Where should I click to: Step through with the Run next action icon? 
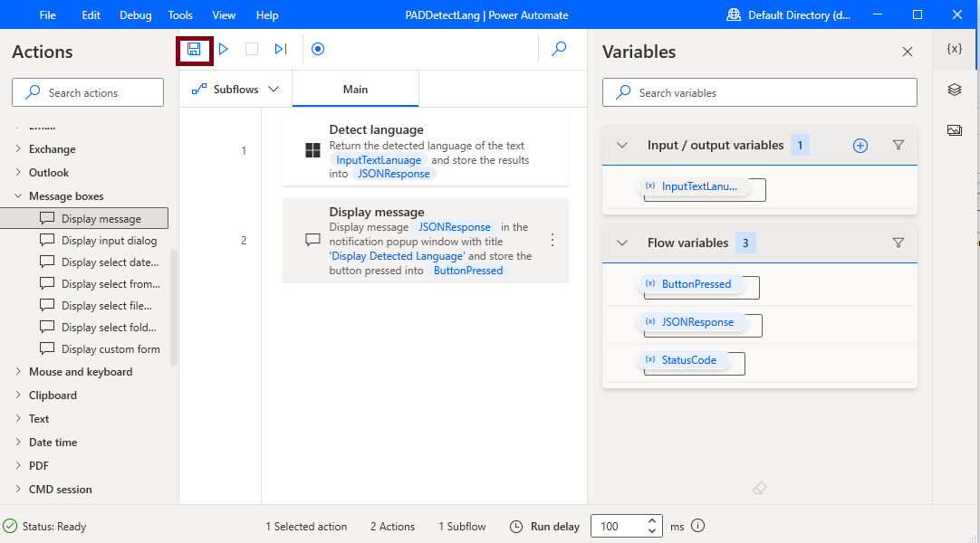coord(280,49)
